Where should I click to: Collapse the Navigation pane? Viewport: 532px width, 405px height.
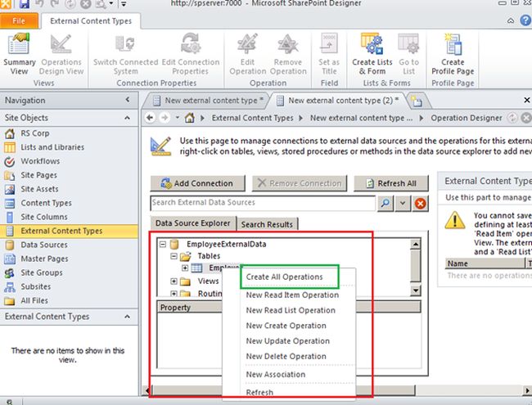tap(128, 100)
